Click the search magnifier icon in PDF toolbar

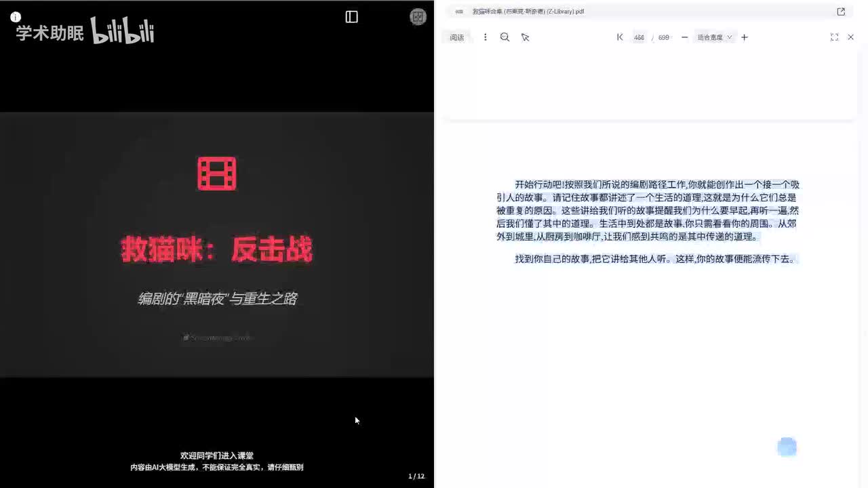(505, 37)
